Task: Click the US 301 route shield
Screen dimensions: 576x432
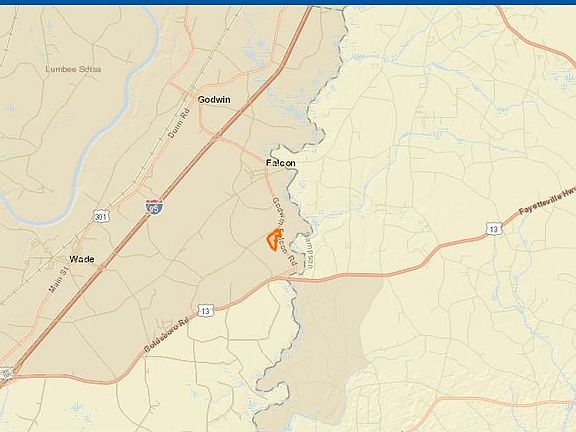Action: coord(101,216)
